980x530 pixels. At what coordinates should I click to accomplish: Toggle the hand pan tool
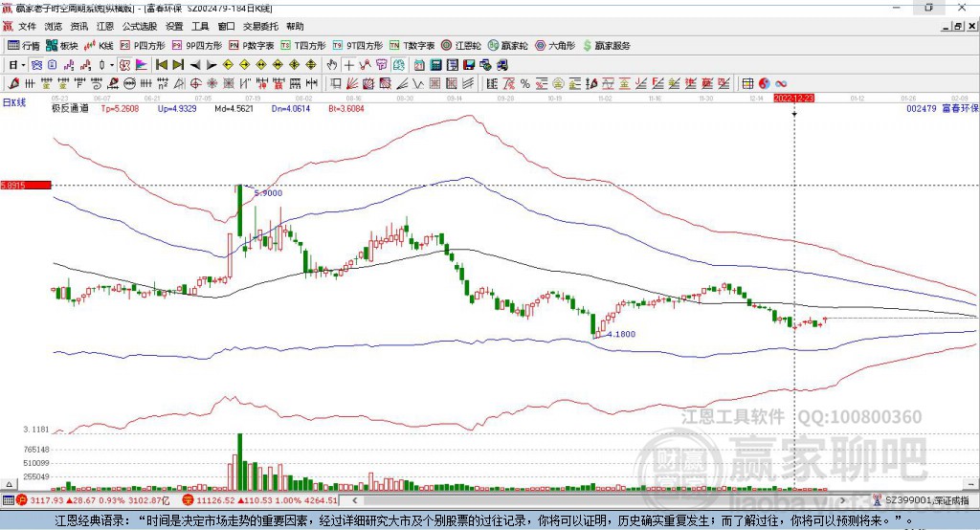pos(331,64)
